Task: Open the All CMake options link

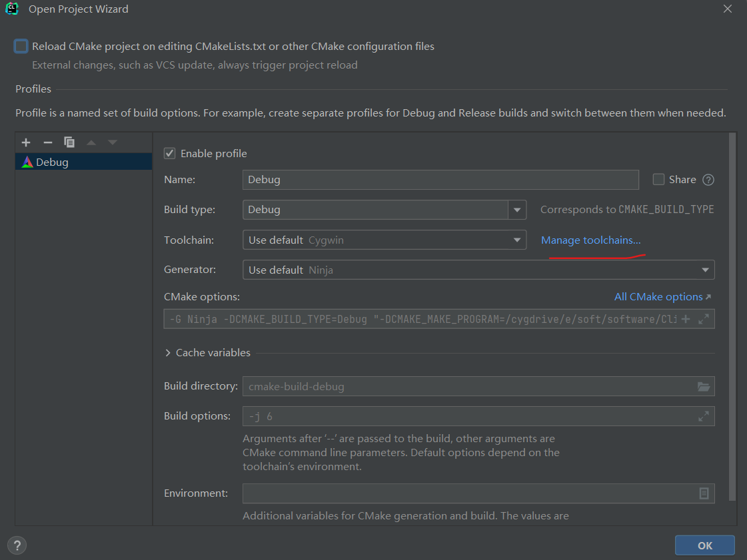Action: coord(662,297)
